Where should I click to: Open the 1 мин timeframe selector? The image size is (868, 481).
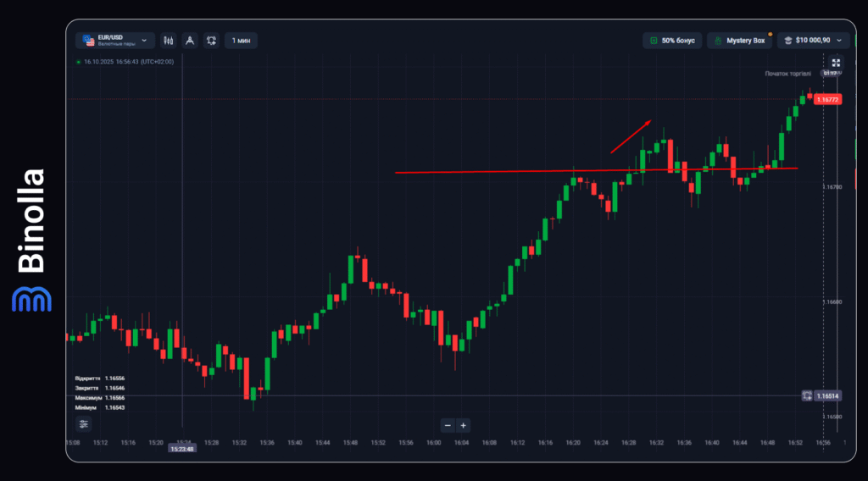coord(241,41)
